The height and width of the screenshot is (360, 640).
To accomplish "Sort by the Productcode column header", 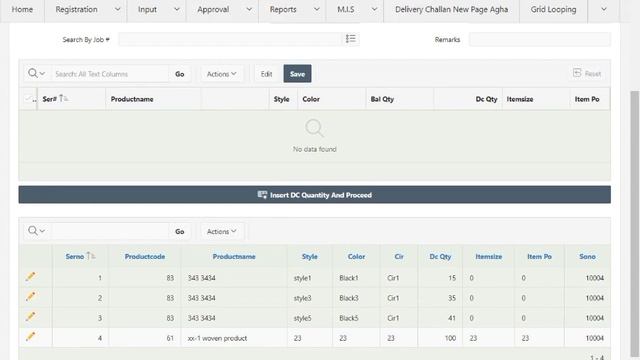I will [145, 256].
